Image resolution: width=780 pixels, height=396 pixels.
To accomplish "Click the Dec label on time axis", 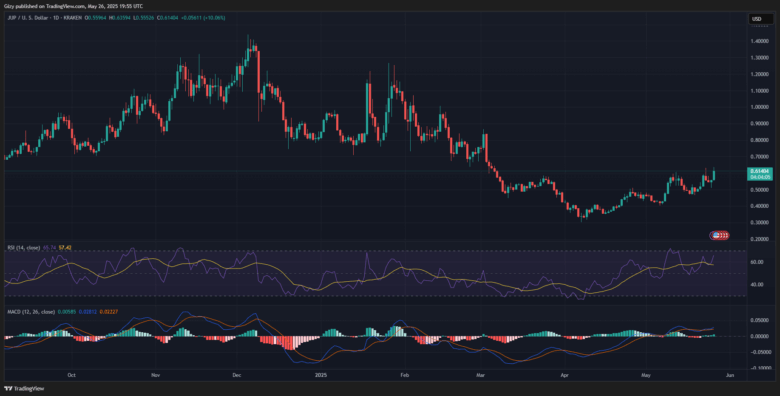I will pyautogui.click(x=236, y=376).
